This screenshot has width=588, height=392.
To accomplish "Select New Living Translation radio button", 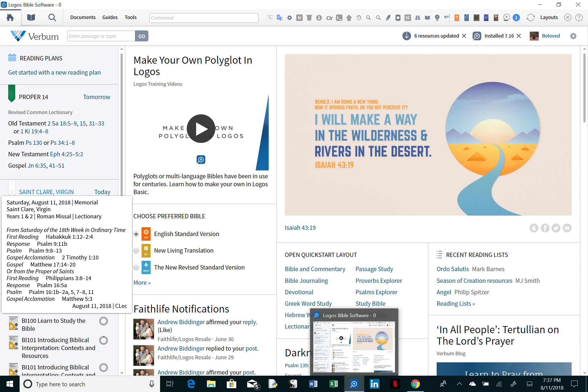I will point(136,251).
